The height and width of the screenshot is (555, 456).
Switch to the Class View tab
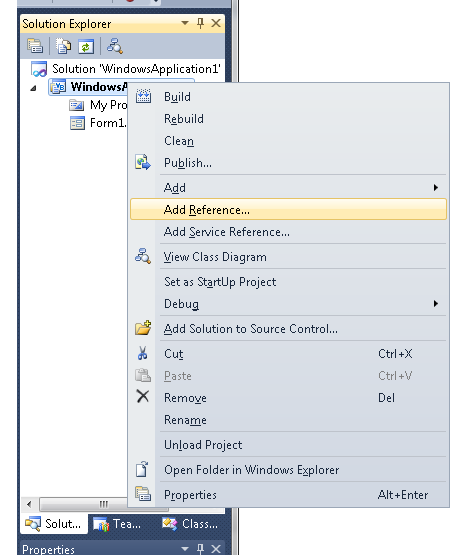(190, 524)
